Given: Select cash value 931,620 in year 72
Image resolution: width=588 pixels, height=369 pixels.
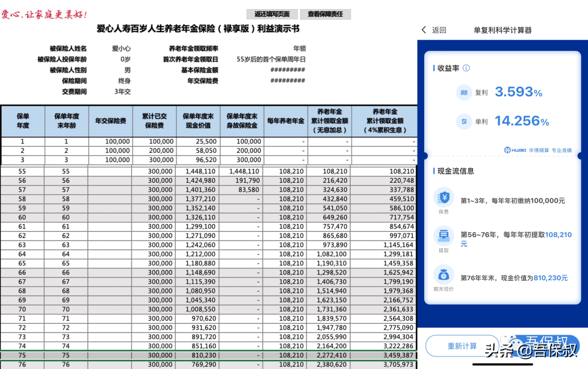Looking at the screenshot, I should (197, 328).
